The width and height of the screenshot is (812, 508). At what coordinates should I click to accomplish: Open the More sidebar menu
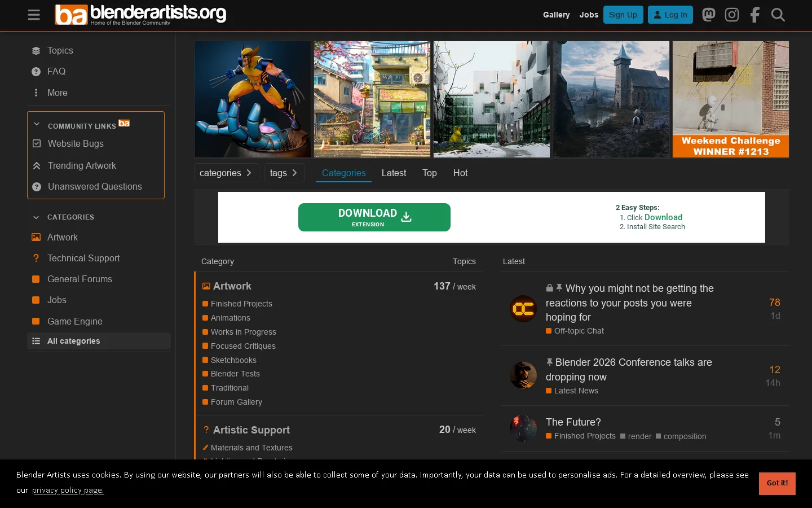point(57,93)
